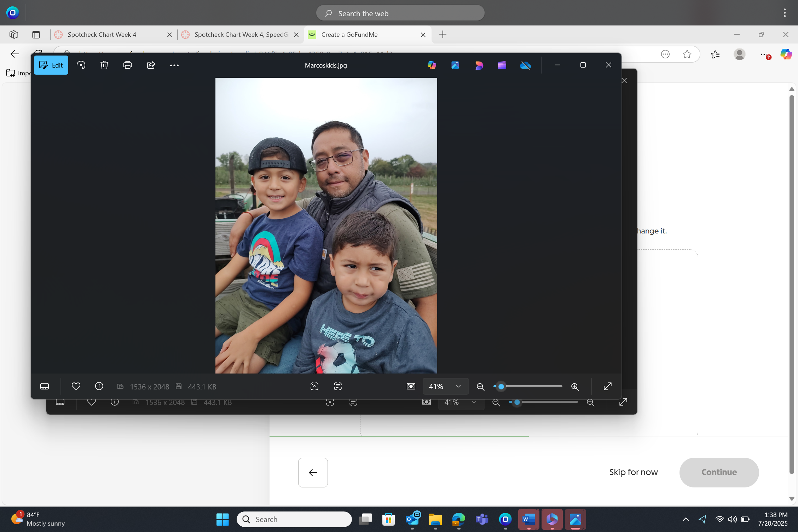This screenshot has width=798, height=532.
Task: Toggle the filmstrip view icon
Action: point(45,386)
